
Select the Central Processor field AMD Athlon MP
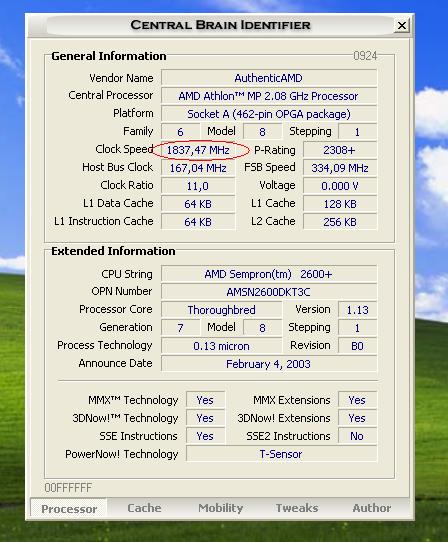269,96
